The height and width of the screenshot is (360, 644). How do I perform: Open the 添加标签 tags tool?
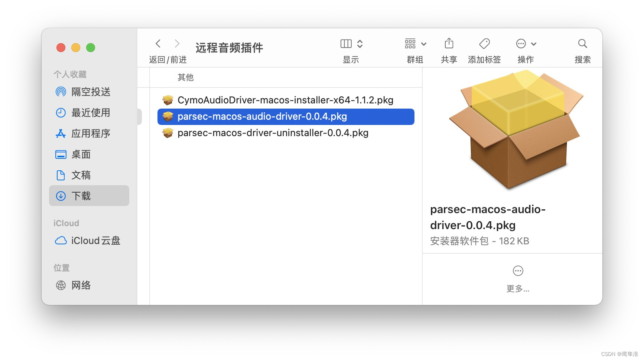tap(484, 44)
